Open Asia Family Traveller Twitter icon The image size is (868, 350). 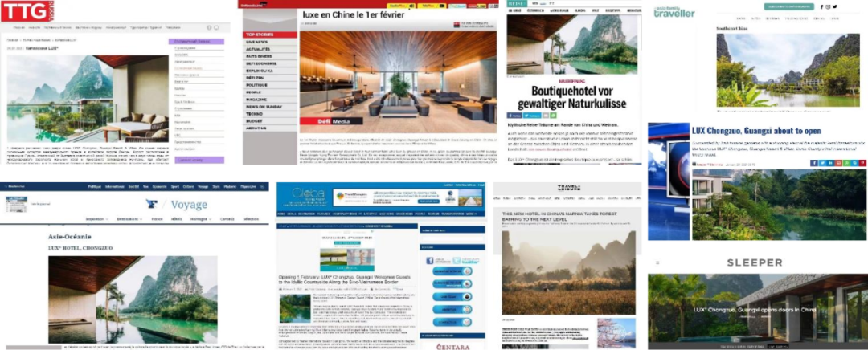tap(835, 6)
